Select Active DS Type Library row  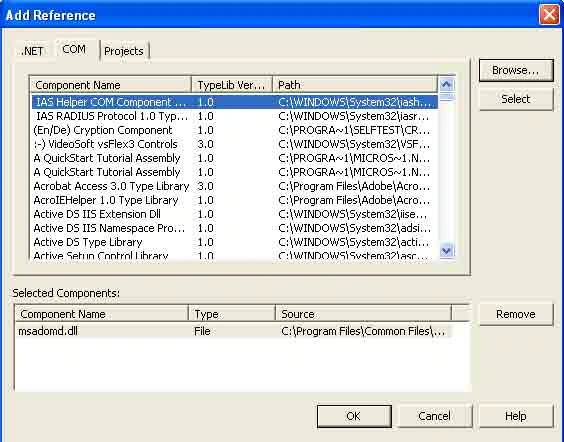[235, 242]
